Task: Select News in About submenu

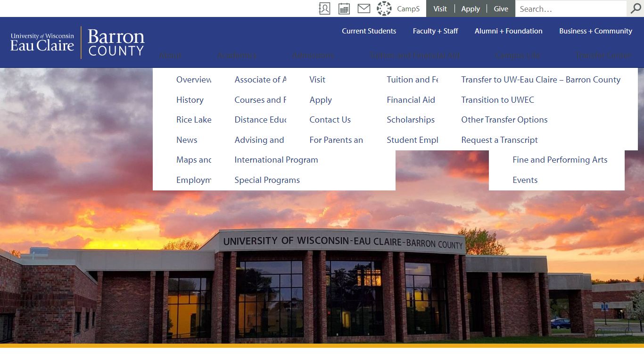Action: coord(187,140)
